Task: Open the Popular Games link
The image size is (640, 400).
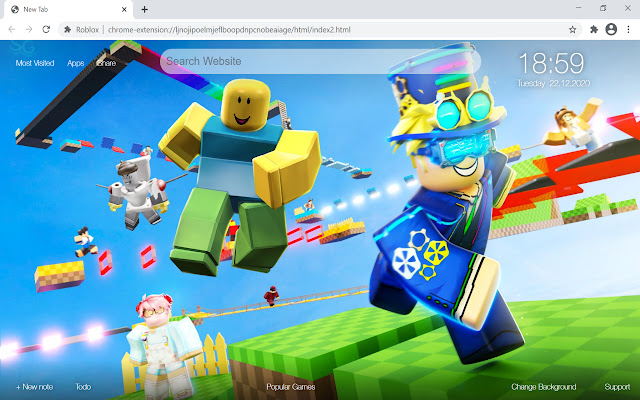Action: [x=291, y=387]
